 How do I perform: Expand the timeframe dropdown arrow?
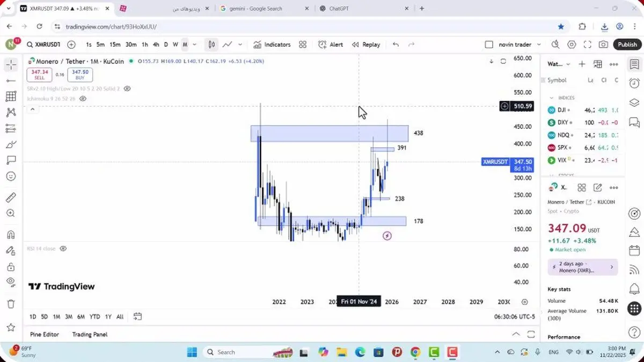194,45
